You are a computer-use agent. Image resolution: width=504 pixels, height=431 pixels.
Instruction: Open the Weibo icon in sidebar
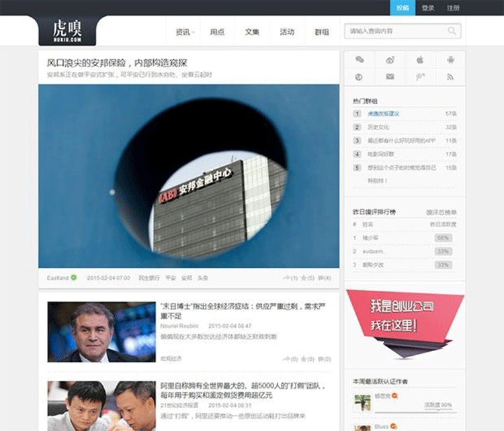coord(390,60)
